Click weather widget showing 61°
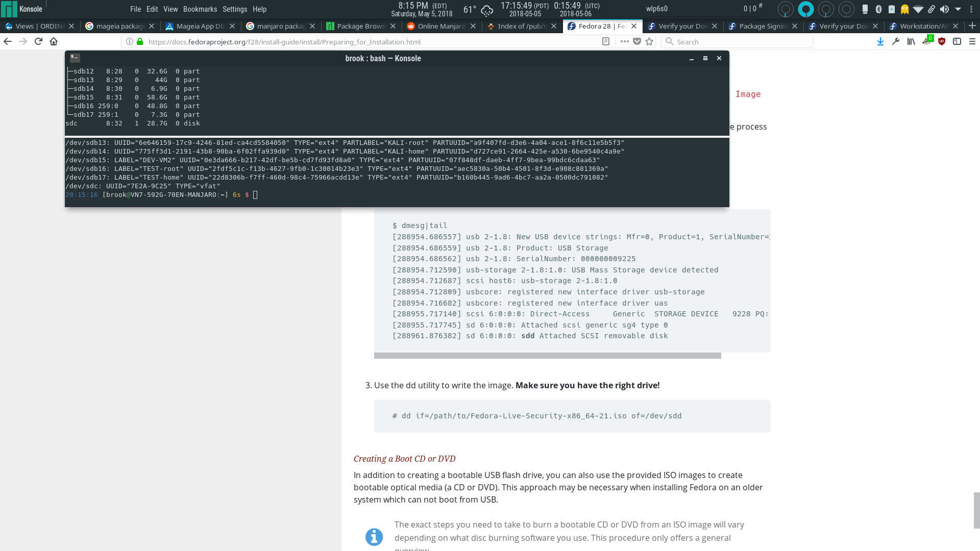Viewport: 980px width, 551px height. [x=478, y=9]
